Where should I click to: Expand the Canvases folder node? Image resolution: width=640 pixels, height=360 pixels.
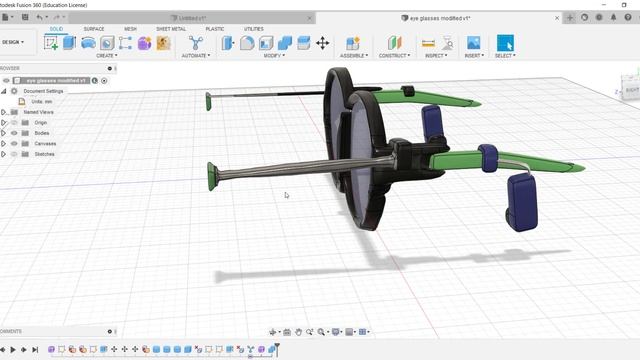tap(4, 144)
